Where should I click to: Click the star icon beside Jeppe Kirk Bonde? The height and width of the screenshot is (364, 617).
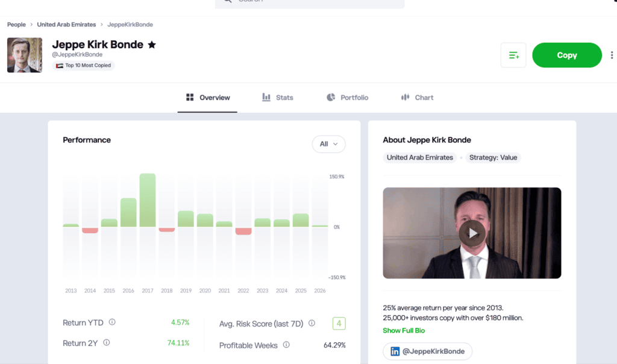152,45
